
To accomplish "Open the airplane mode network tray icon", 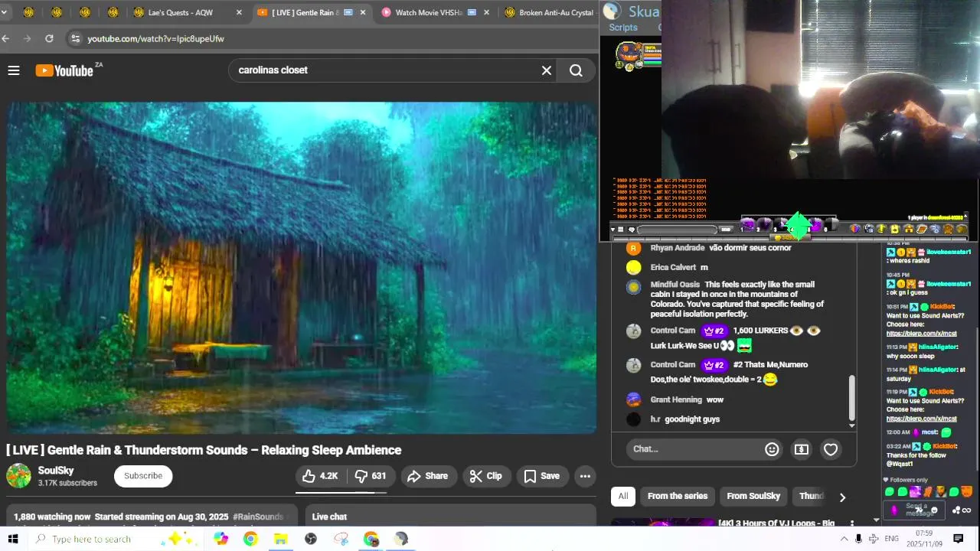I will tap(873, 539).
